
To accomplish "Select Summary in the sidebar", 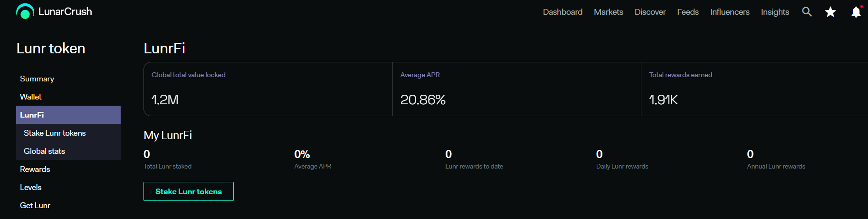I will click(x=68, y=79).
